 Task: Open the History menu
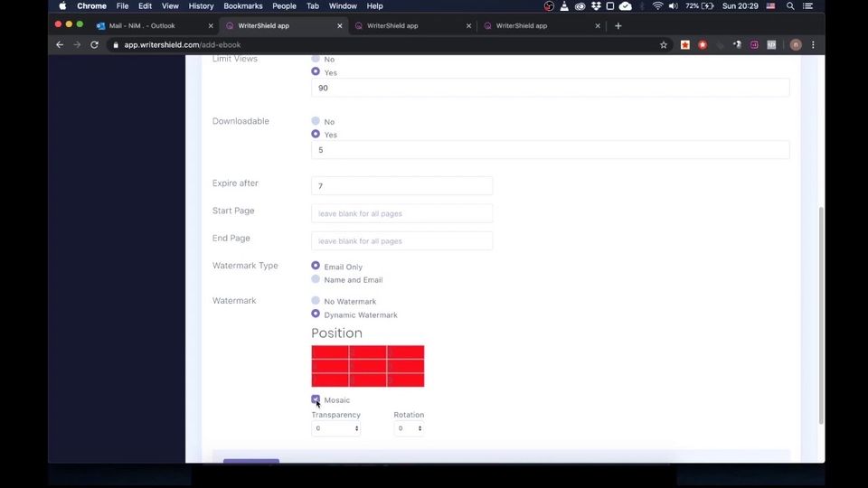[201, 6]
